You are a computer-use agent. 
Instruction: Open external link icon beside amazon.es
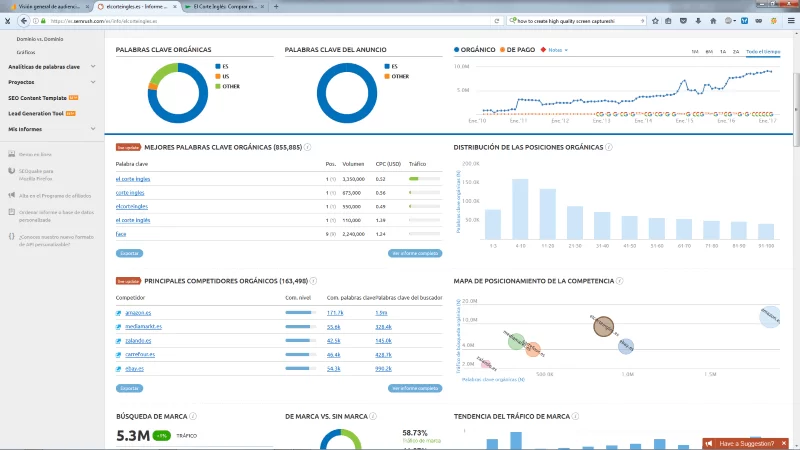[118, 313]
